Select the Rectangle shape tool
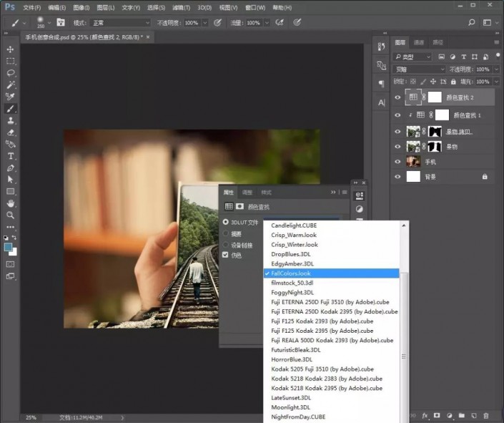 click(10, 192)
